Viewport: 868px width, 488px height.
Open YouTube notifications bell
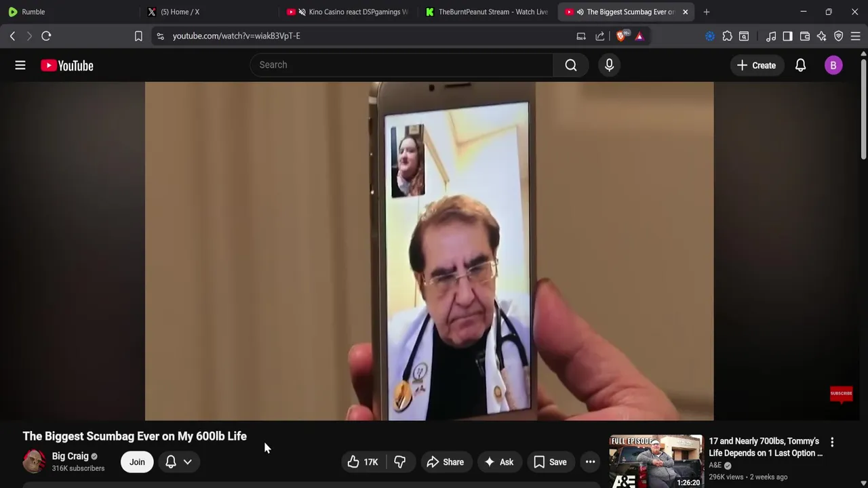click(801, 65)
